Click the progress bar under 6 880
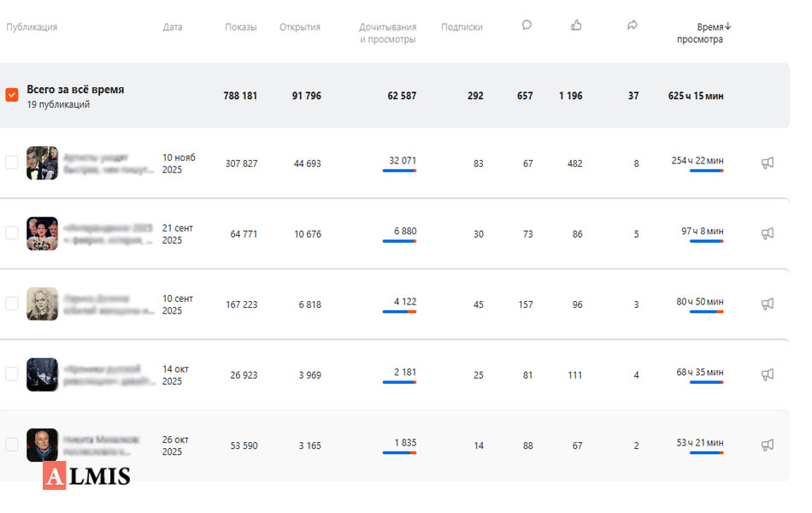812x513 pixels. (399, 241)
